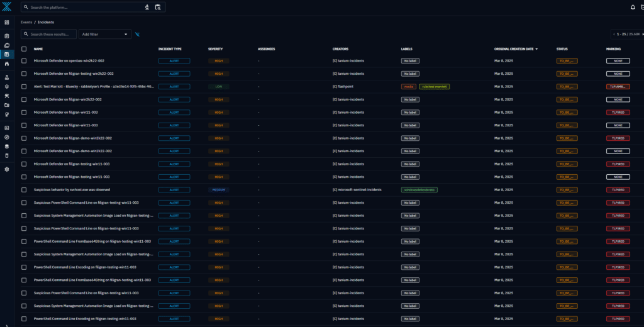The width and height of the screenshot is (644, 327).
Task: Clear all filters with the funnel icon
Action: pyautogui.click(x=137, y=34)
